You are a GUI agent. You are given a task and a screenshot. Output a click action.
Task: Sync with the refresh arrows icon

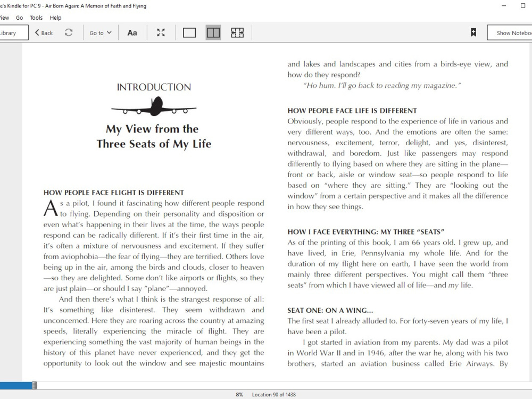coord(69,32)
